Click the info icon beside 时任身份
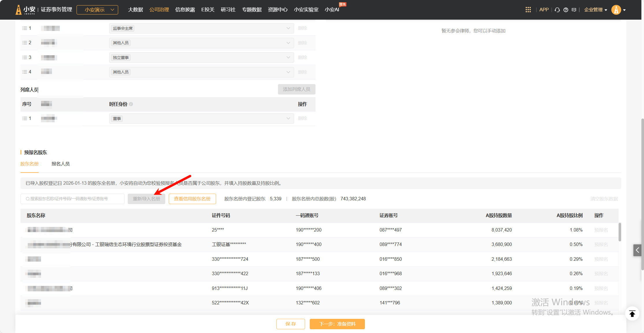This screenshot has width=644, height=333. [x=131, y=104]
